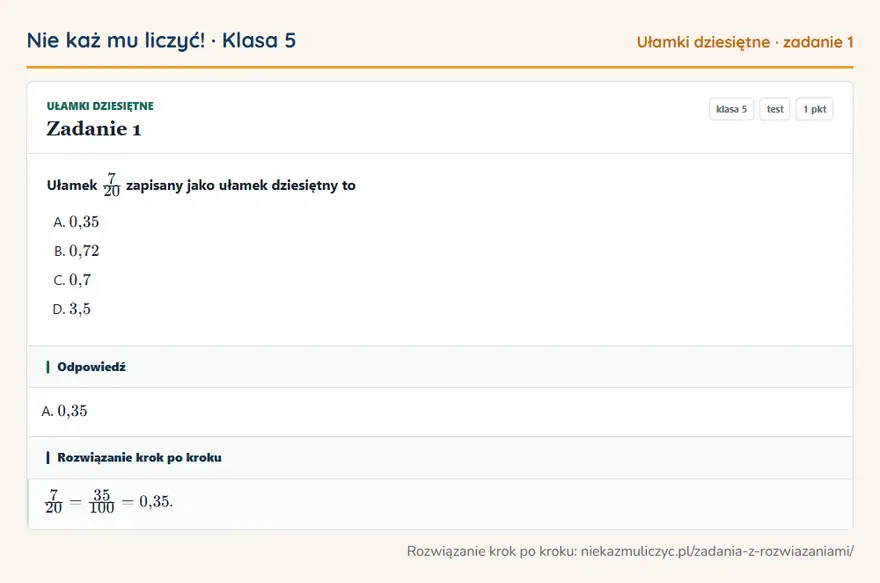Click the green 'UŁAMKI DZIESIĘTNE' category label
880x583 pixels.
[x=100, y=106]
